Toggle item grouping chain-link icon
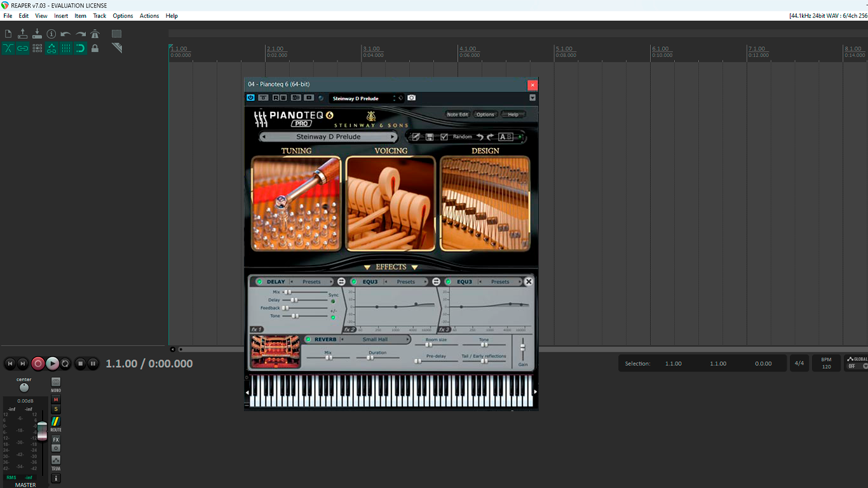868x488 pixels. 23,48
